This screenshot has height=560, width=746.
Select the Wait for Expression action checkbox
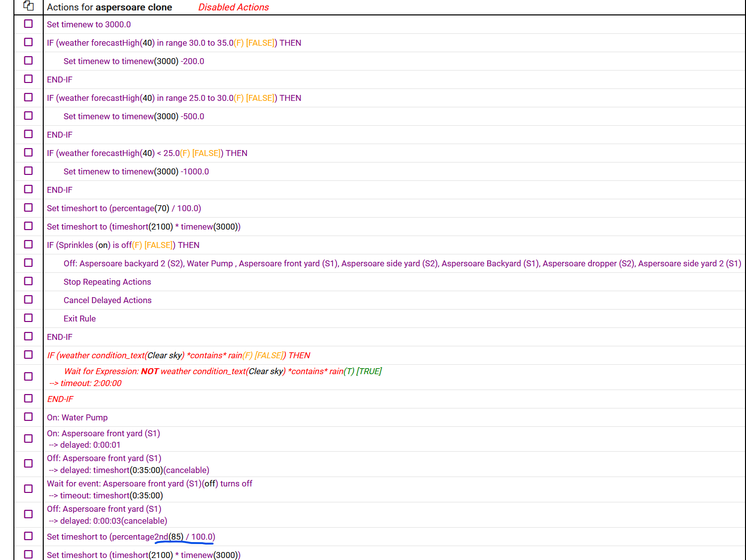click(28, 377)
